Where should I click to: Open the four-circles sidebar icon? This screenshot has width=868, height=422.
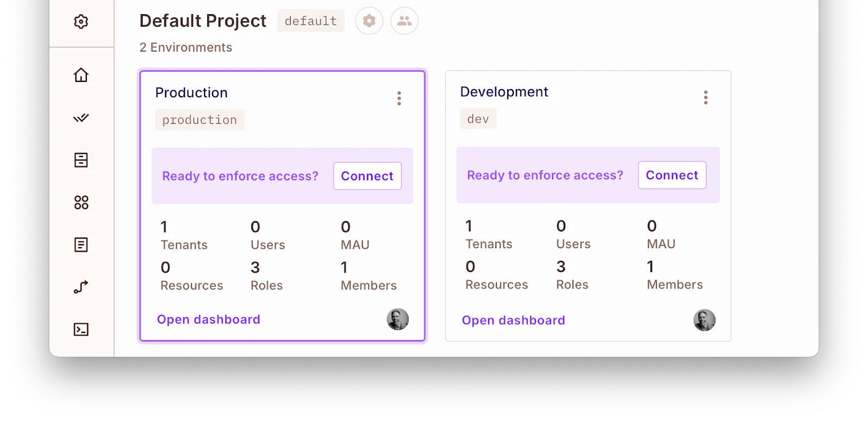[81, 203]
